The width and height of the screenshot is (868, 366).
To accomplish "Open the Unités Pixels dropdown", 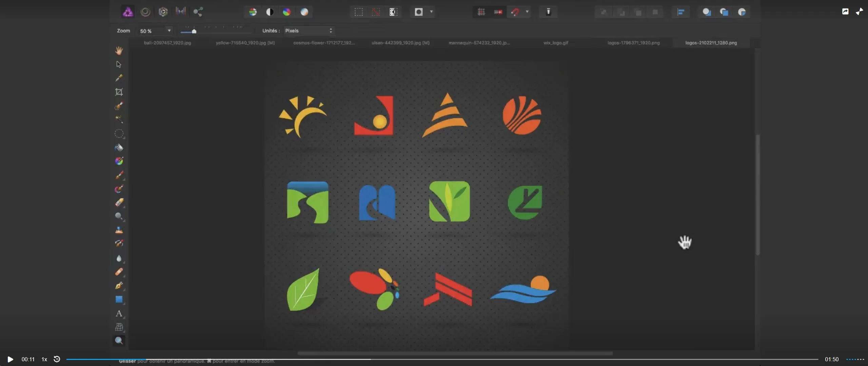I will 309,31.
